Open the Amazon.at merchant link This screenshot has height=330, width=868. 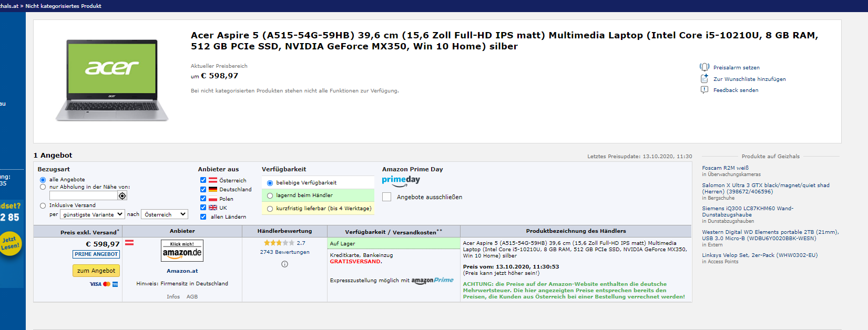click(182, 271)
